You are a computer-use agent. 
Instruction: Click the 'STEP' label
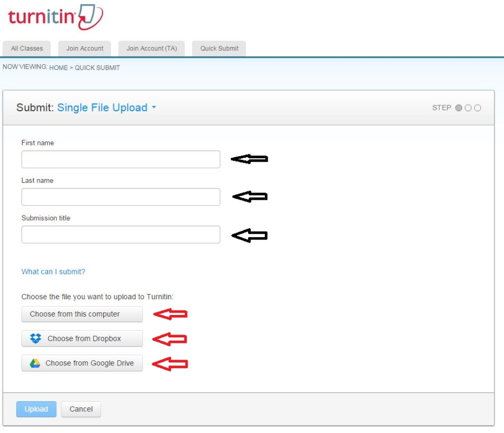click(x=442, y=108)
